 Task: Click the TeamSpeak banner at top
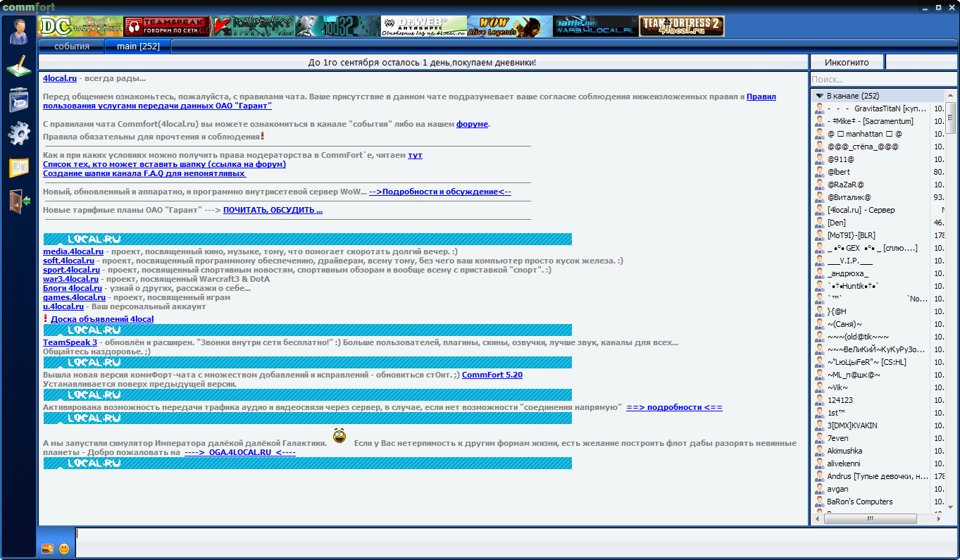tap(167, 26)
